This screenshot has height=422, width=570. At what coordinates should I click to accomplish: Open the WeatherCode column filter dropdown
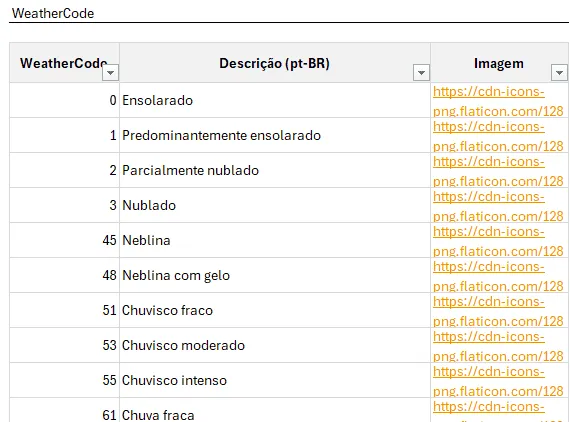coord(110,73)
